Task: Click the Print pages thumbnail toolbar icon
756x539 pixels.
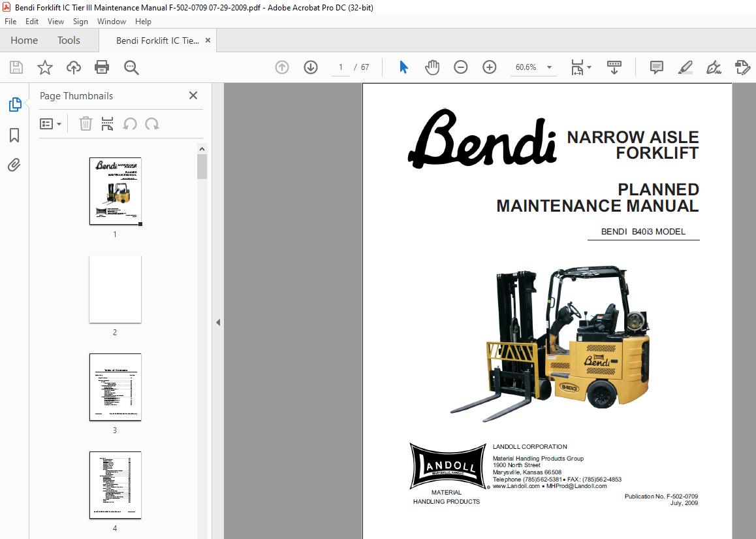Action: pyautogui.click(x=107, y=124)
